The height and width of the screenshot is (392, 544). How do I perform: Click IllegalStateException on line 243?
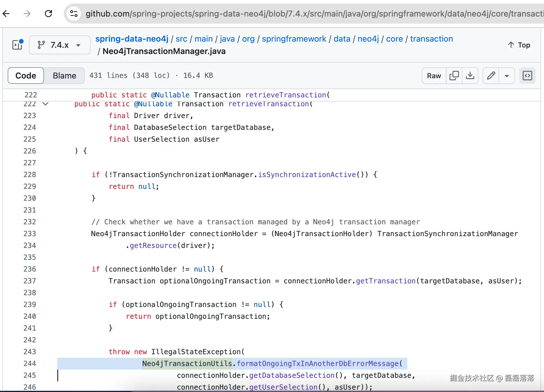196,352
